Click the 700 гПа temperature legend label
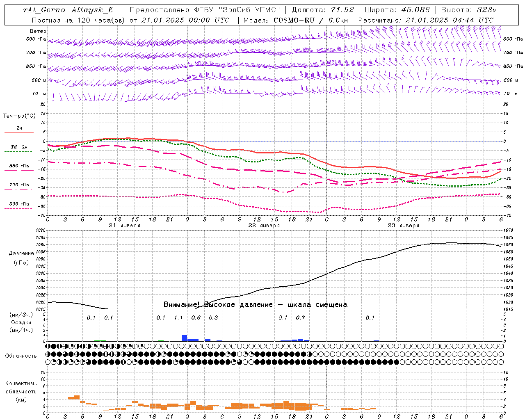The height and width of the screenshot is (420, 525). pyautogui.click(x=19, y=185)
